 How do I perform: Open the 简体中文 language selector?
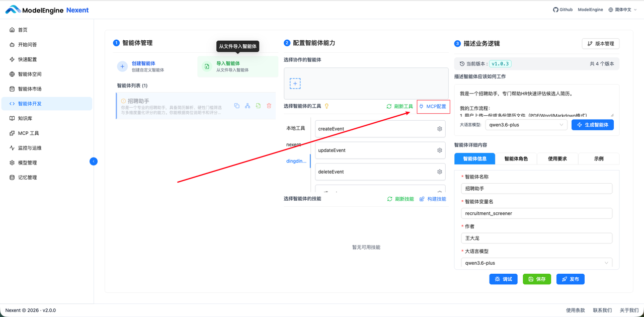(x=622, y=9)
